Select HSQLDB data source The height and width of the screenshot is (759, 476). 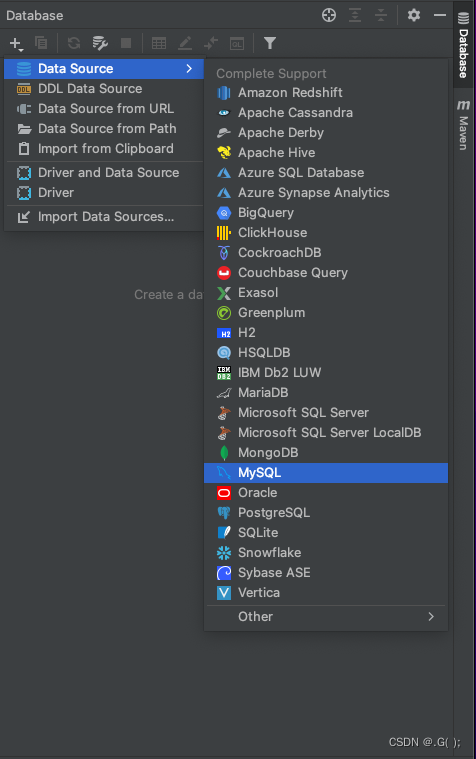point(326,352)
